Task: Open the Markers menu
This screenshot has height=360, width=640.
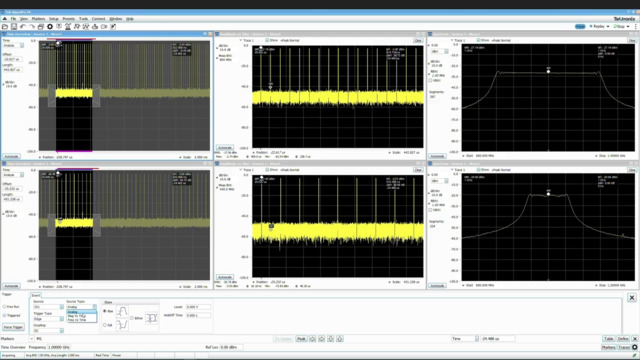Action: (38, 19)
